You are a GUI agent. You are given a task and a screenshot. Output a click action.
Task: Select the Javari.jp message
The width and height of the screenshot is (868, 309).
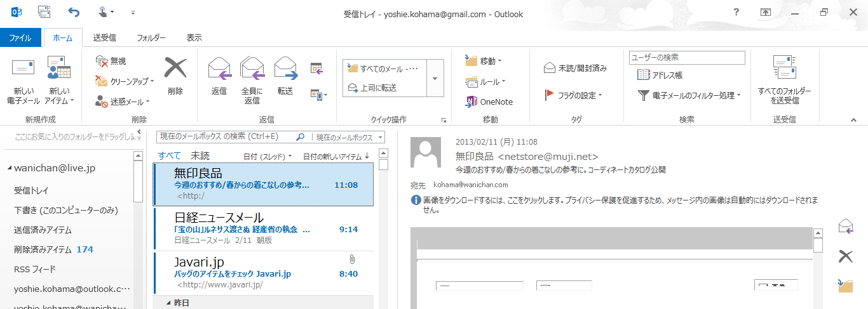coord(263,273)
